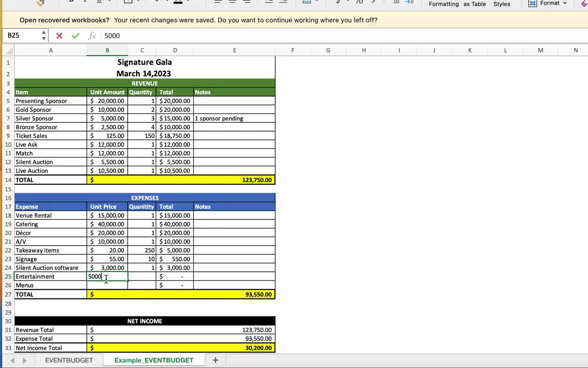588x368 pixels.
Task: Click the 'Open recovered workbooks?' message
Action: click(x=64, y=20)
